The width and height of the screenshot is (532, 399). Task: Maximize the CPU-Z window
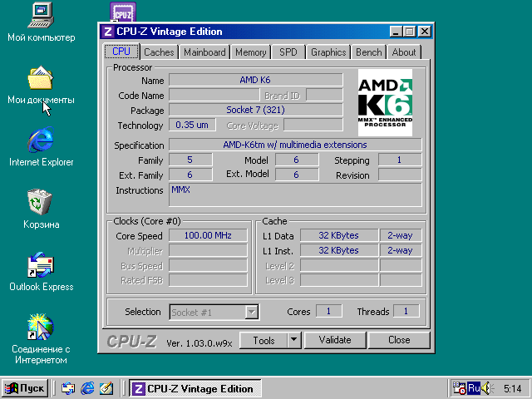[x=409, y=32]
